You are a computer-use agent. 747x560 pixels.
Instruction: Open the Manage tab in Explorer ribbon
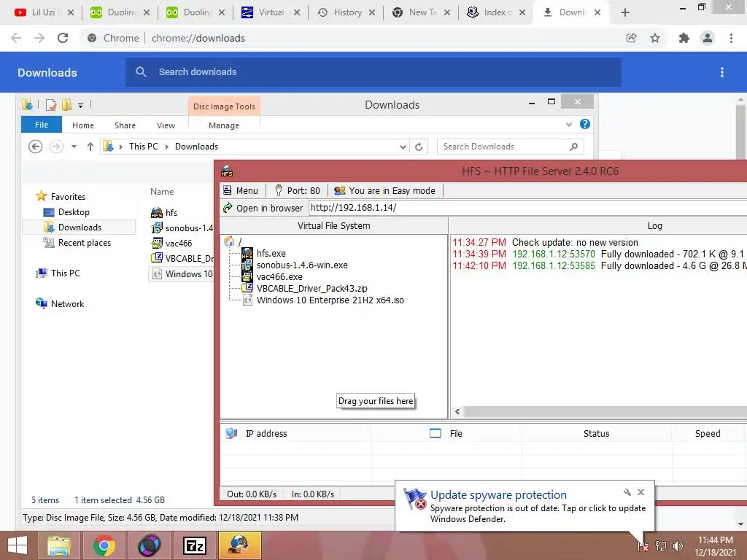224,125
